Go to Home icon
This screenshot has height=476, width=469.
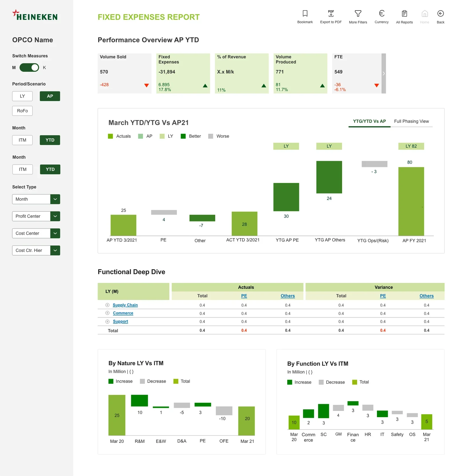(x=424, y=13)
